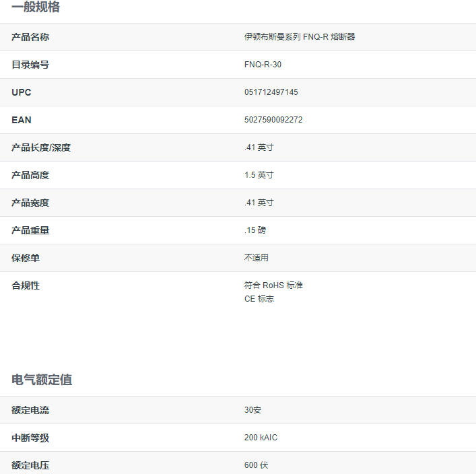The image size is (476, 474).
Task: Select warranty value 不适用
Action: click(257, 258)
